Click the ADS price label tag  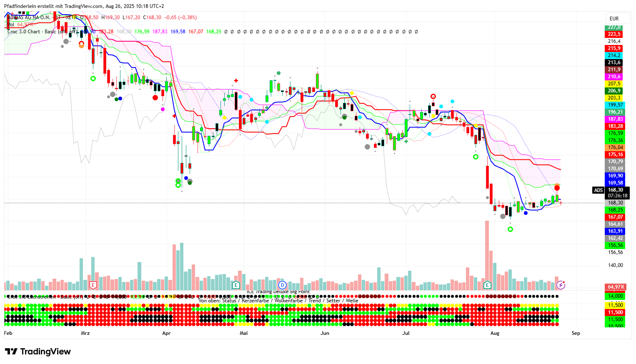click(x=598, y=190)
